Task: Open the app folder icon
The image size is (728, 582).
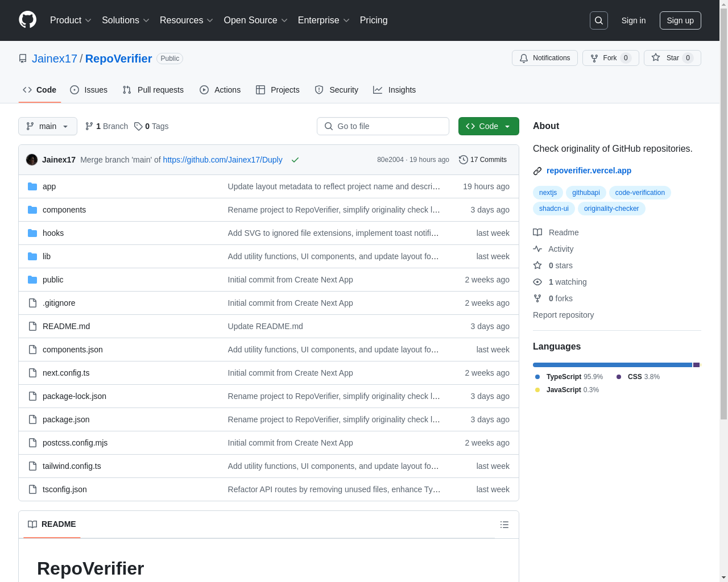Action: [x=32, y=186]
